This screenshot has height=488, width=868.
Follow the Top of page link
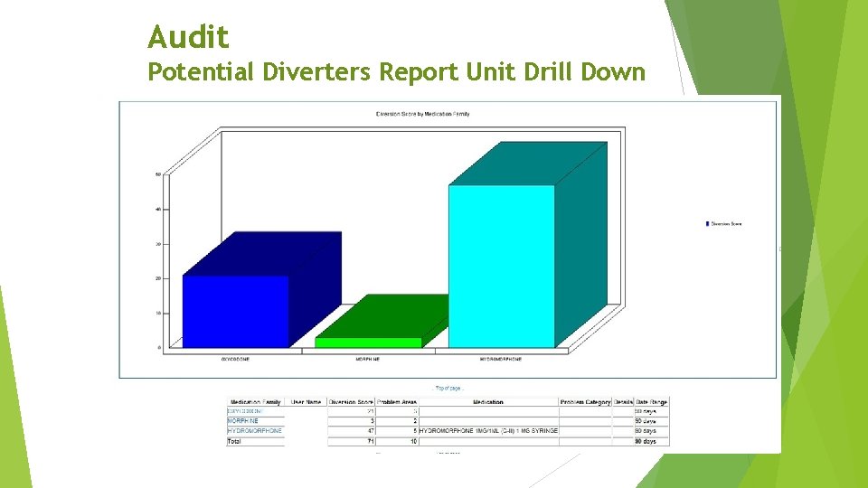point(448,389)
